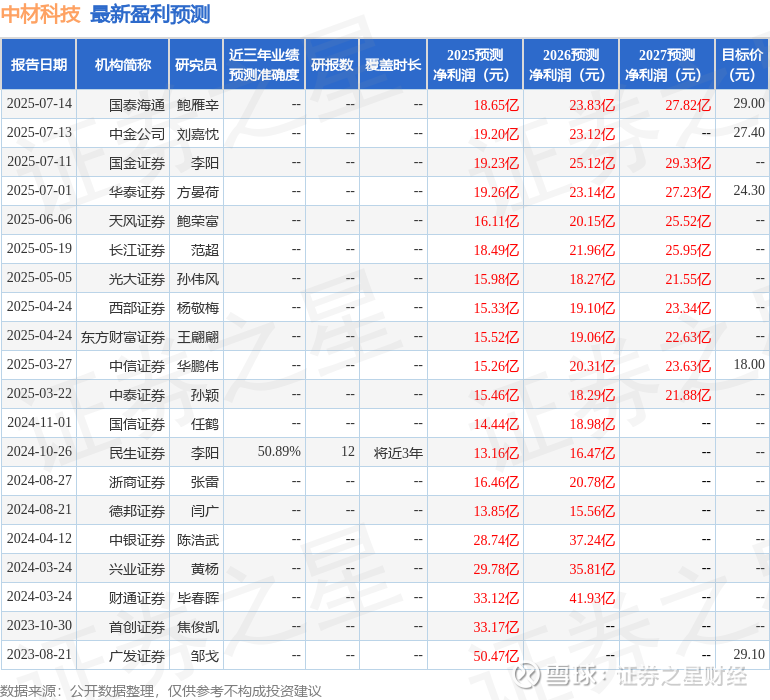The image size is (770, 700).
Task: Click the institution 中银证券
Action: coord(137,539)
